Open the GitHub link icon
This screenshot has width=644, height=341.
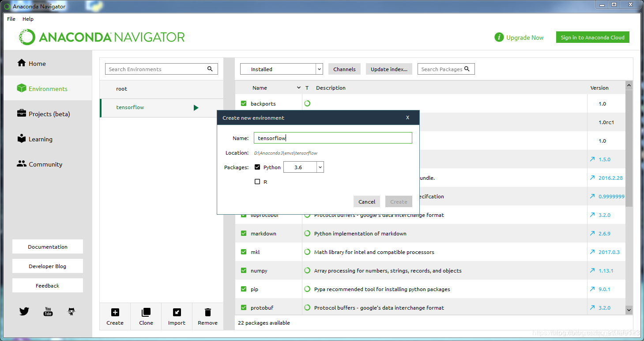72,311
